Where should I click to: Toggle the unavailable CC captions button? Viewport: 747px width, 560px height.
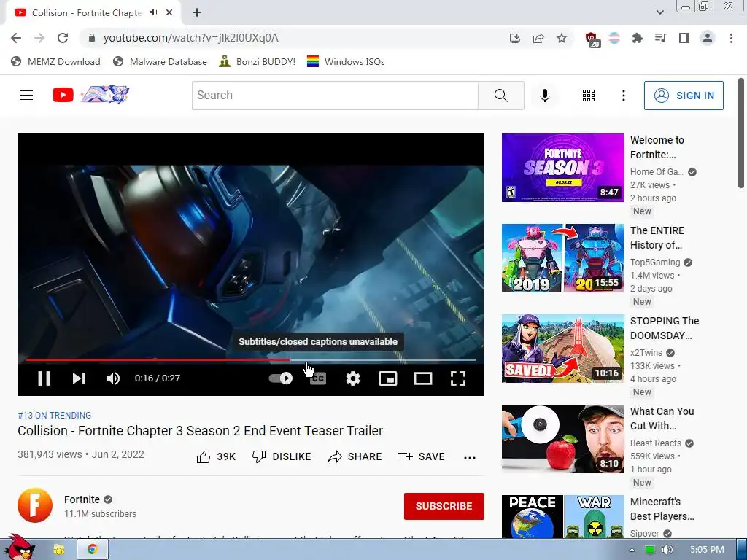pyautogui.click(x=318, y=378)
